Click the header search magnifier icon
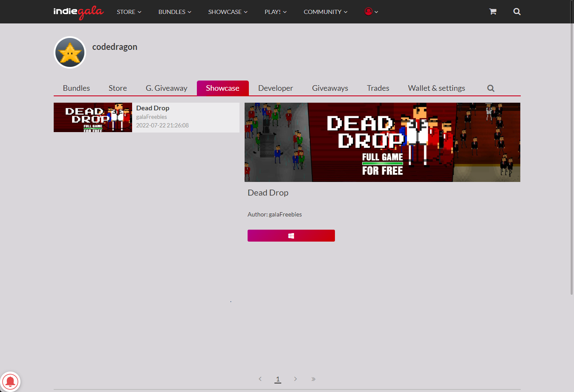The image size is (574, 392). tap(517, 12)
